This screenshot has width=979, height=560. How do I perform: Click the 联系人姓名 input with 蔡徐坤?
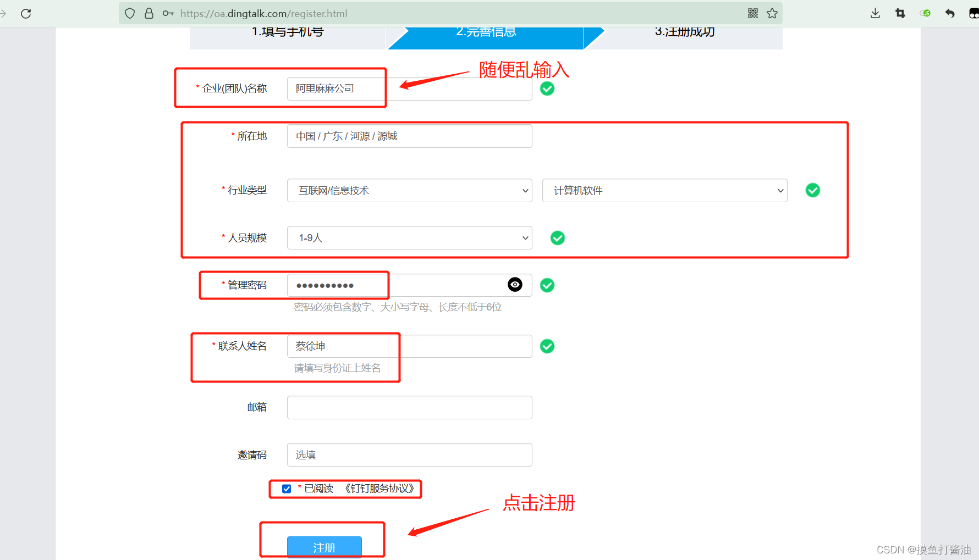[410, 346]
